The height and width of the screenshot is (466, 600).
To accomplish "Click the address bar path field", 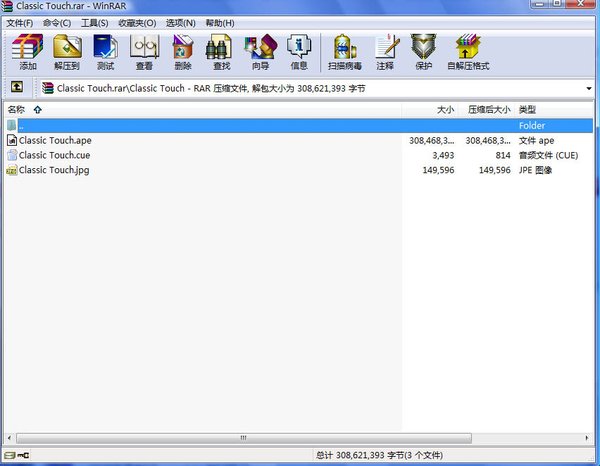I will [x=316, y=88].
